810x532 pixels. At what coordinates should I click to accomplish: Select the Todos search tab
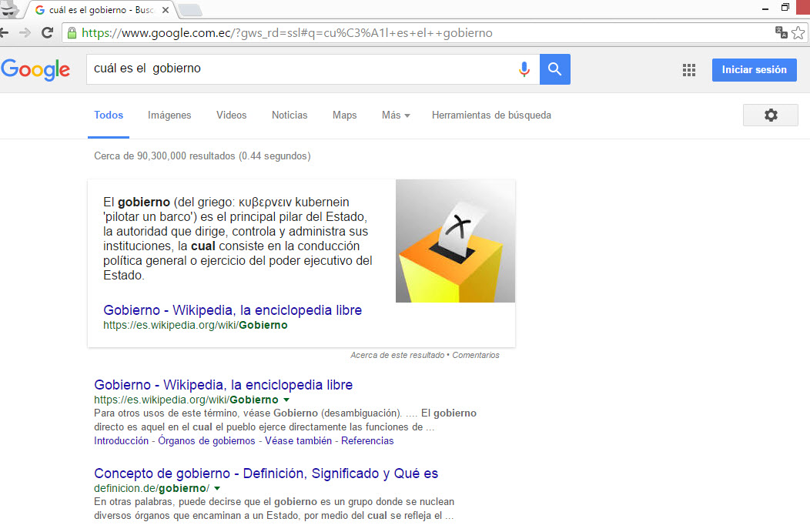(109, 115)
